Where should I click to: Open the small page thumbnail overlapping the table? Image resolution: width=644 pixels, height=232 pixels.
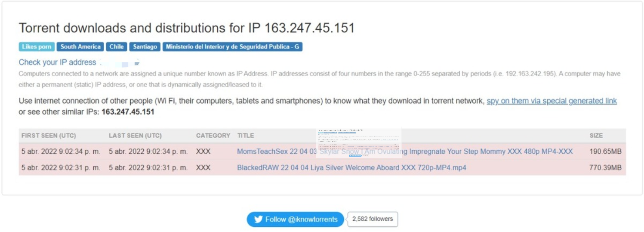point(358,143)
